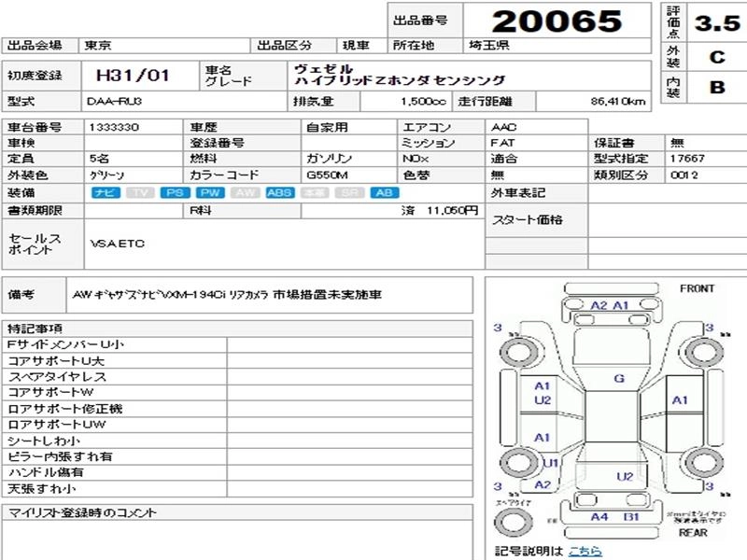Select the transmission value FAT

[502, 143]
